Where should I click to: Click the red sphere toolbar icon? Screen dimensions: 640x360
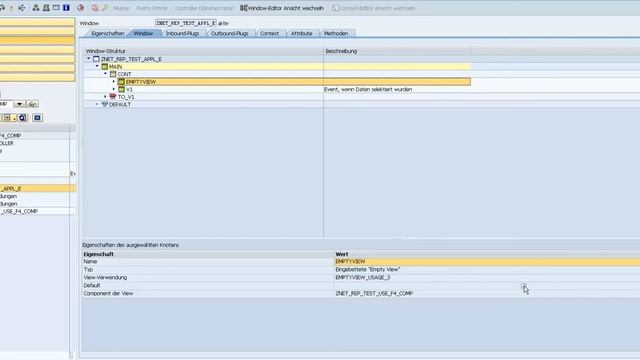pyautogui.click(x=81, y=8)
